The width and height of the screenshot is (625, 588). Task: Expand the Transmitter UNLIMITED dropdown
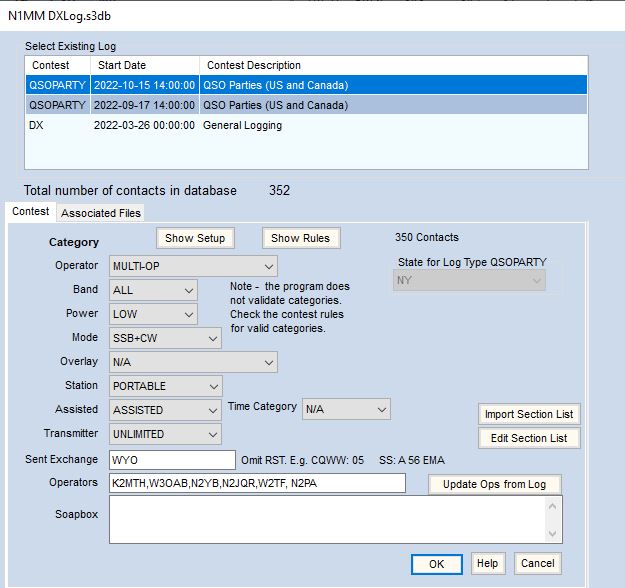[x=165, y=434]
